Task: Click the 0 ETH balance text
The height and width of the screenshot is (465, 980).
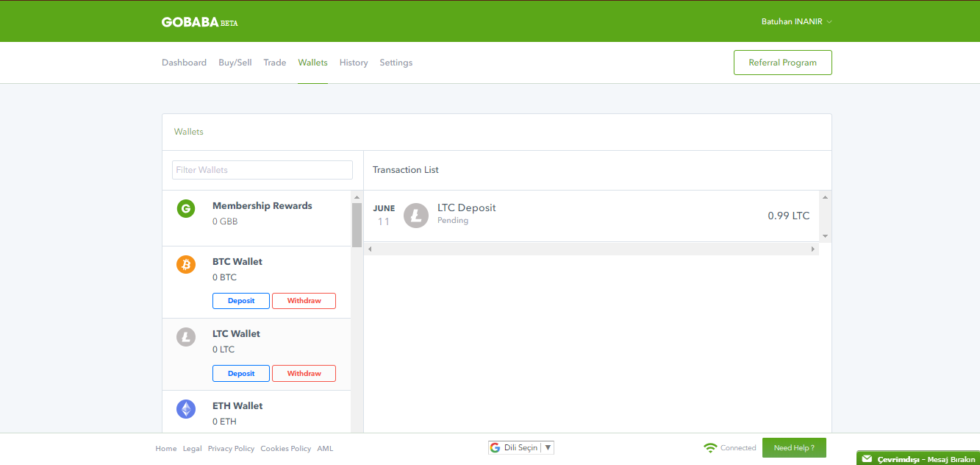Action: coord(224,422)
